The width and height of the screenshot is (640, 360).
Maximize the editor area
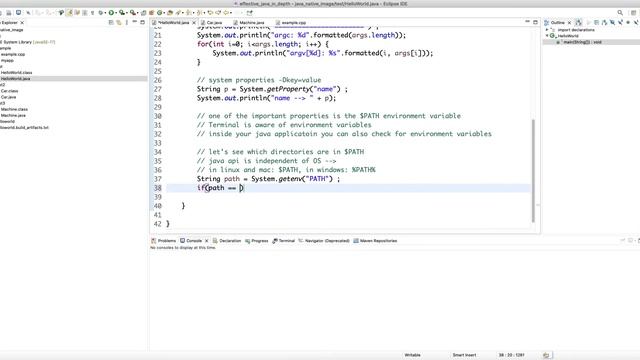(536, 22)
